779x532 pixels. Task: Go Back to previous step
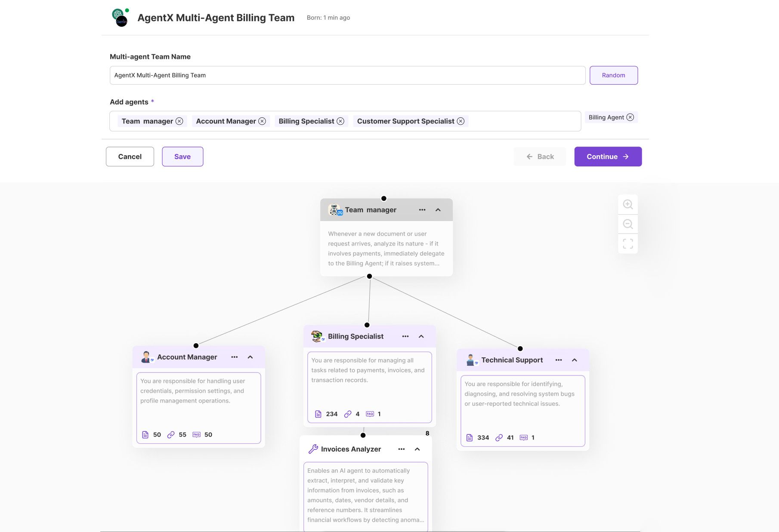click(540, 157)
